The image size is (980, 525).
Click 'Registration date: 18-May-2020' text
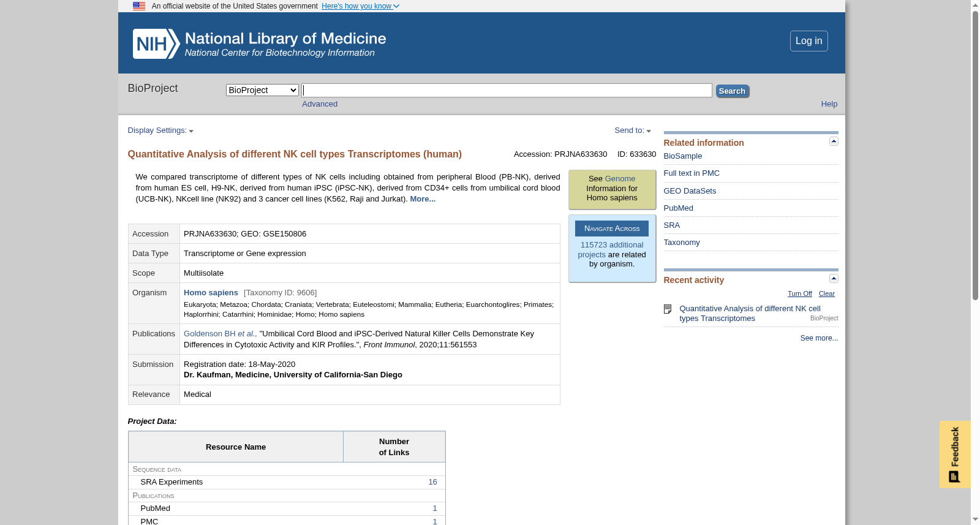[239, 364]
